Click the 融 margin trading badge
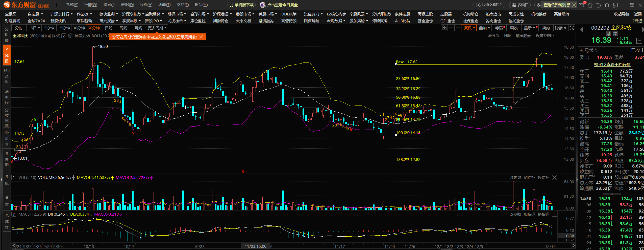 pyautogui.click(x=608, y=34)
